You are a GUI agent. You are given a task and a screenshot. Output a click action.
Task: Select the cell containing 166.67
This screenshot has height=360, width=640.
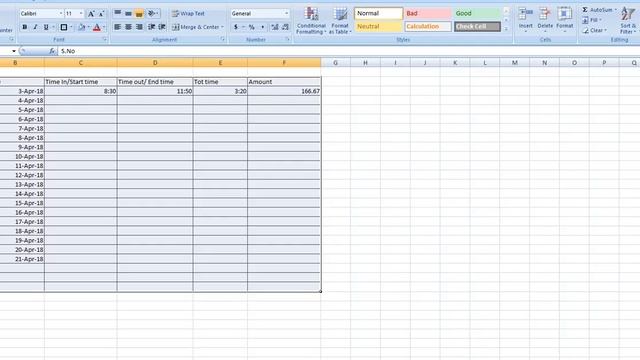point(284,91)
